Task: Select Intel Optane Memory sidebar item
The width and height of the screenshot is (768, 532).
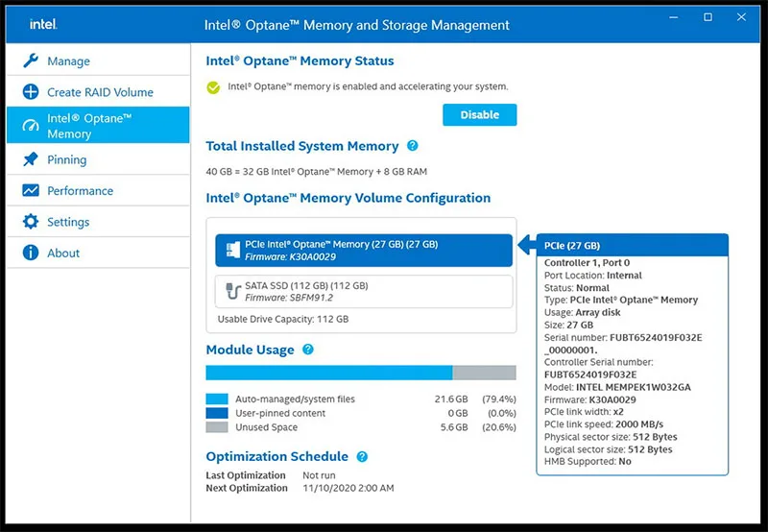Action: tap(98, 125)
